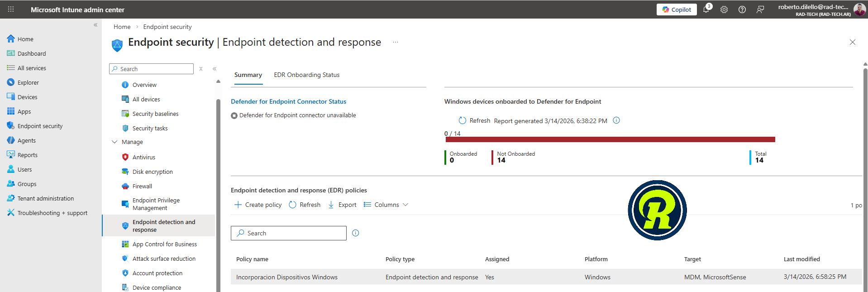Click Create policy button
Image resolution: width=868 pixels, height=292 pixels.
[x=258, y=205]
